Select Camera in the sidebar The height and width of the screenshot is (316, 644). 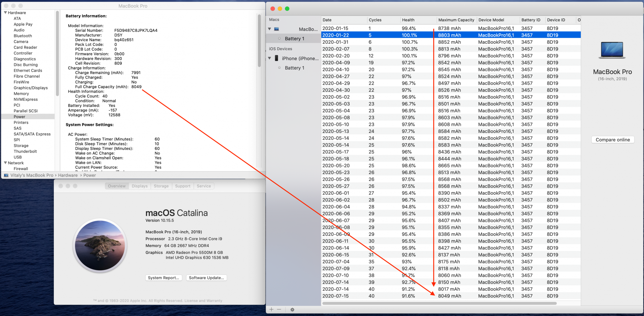(x=21, y=42)
